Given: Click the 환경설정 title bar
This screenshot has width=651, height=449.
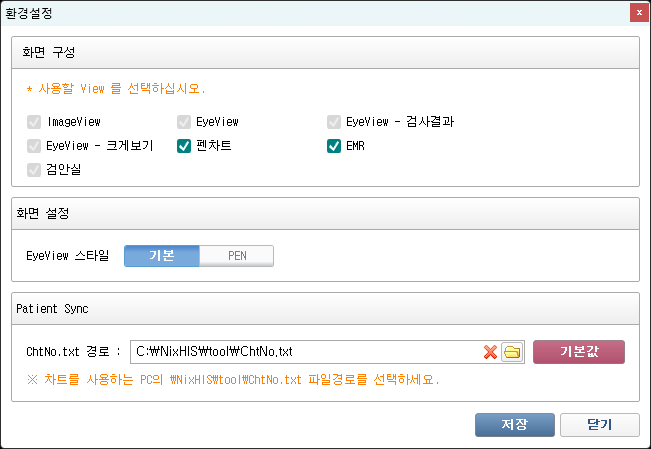Looking at the screenshot, I should (x=300, y=13).
